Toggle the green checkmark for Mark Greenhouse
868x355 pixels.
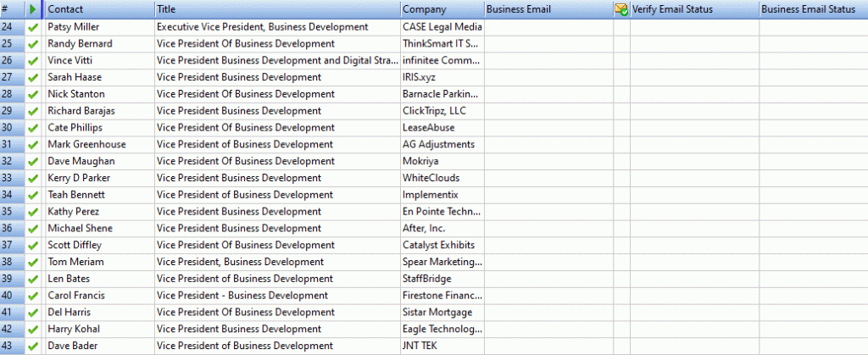pyautogui.click(x=34, y=144)
